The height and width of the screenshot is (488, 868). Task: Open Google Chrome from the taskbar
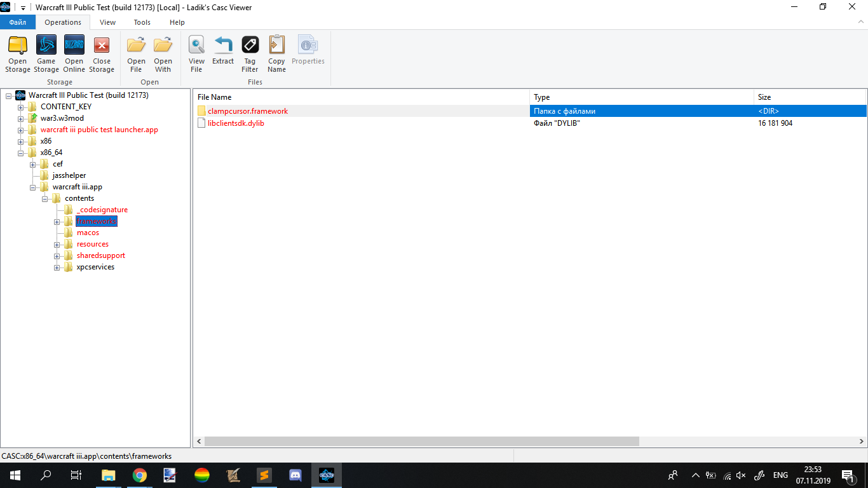click(x=139, y=475)
